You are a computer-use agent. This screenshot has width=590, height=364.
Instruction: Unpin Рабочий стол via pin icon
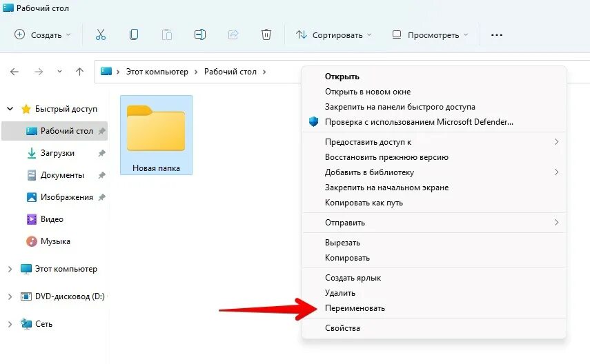tap(101, 131)
